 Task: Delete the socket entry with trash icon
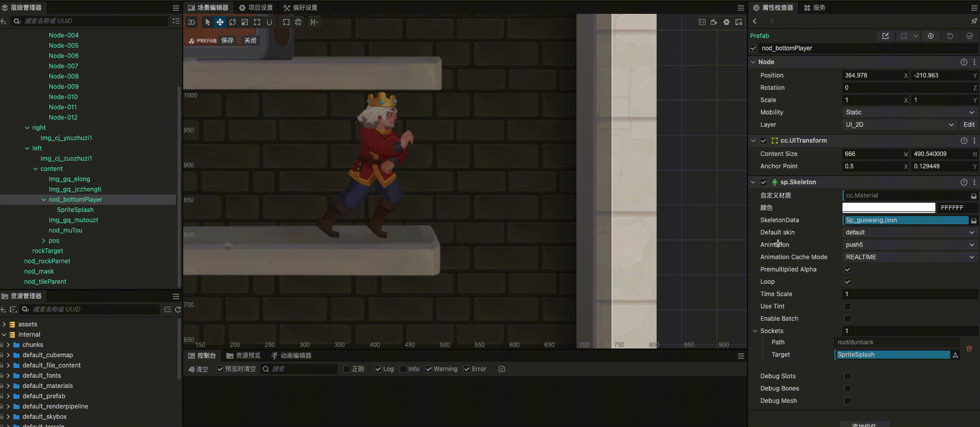[x=969, y=348]
